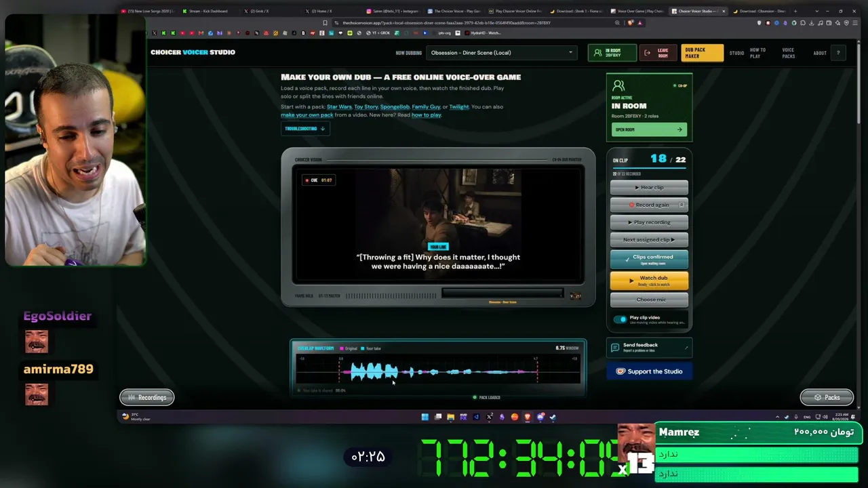
Task: Open the Twilight pack link
Action: (459, 106)
